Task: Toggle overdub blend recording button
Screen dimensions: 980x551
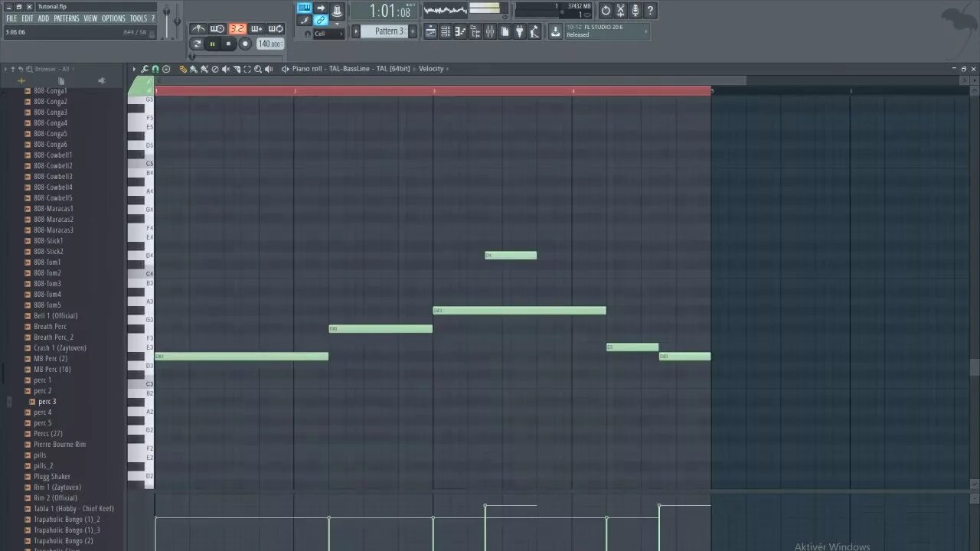Action: (x=256, y=28)
